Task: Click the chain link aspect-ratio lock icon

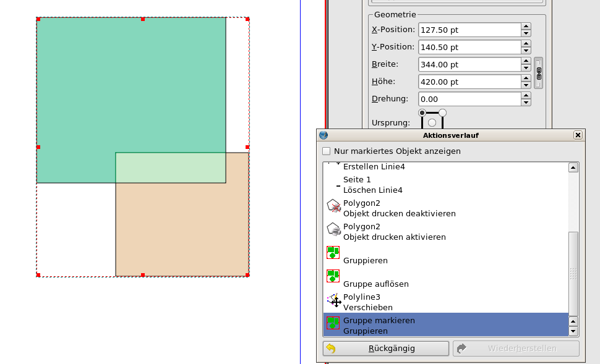Action: point(538,73)
